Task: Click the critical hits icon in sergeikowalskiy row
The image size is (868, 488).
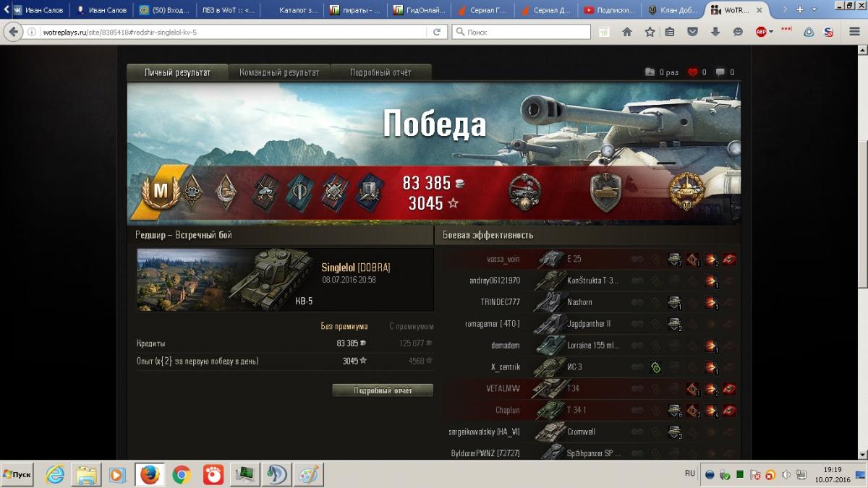Action: click(x=674, y=432)
